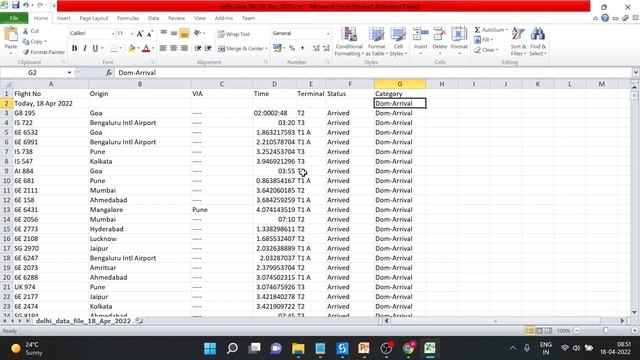The height and width of the screenshot is (360, 640).
Task: Click the Insert Function fx icon
Action: [x=109, y=73]
